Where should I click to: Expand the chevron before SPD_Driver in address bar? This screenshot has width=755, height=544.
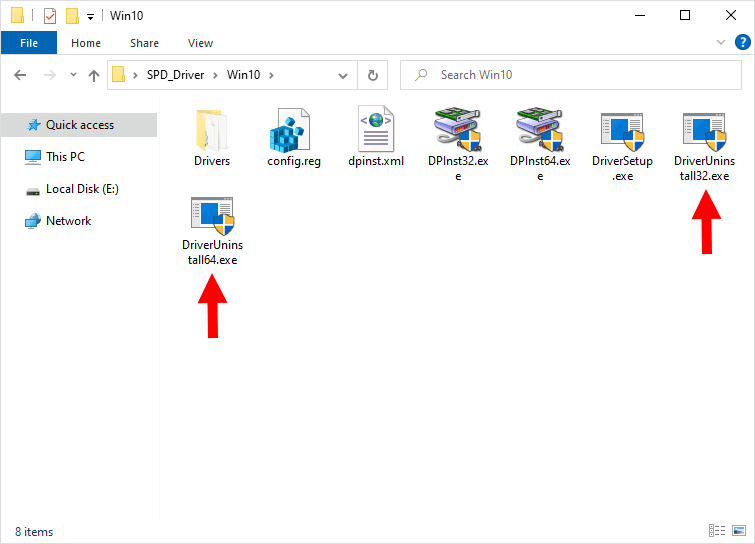[x=135, y=75]
